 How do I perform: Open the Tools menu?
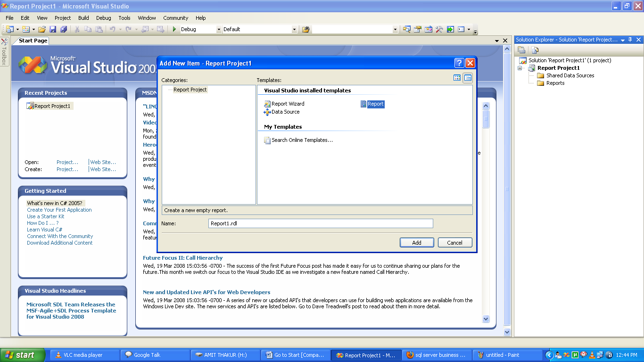coord(124,18)
